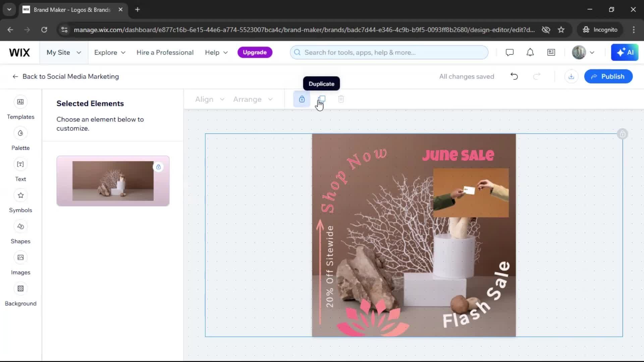Click the Undo arrow icon
The image size is (644, 362).
[514, 76]
